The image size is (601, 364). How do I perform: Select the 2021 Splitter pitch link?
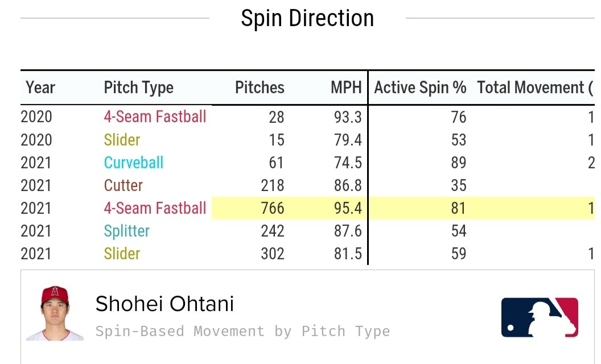126,231
